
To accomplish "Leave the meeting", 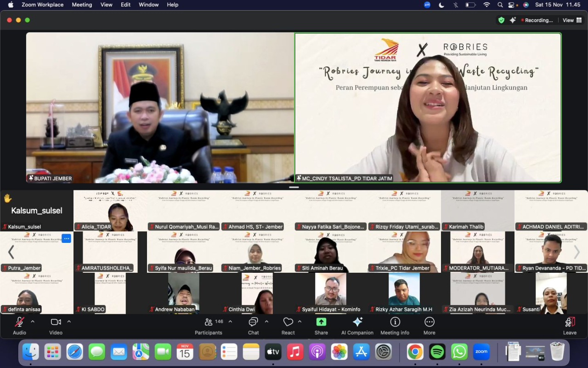I will click(x=570, y=326).
